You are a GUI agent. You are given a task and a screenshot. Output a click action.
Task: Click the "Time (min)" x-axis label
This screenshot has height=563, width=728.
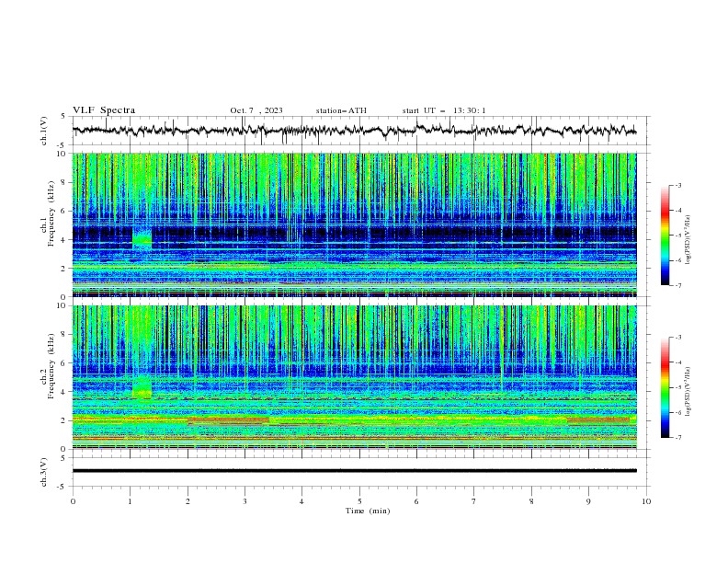click(368, 511)
